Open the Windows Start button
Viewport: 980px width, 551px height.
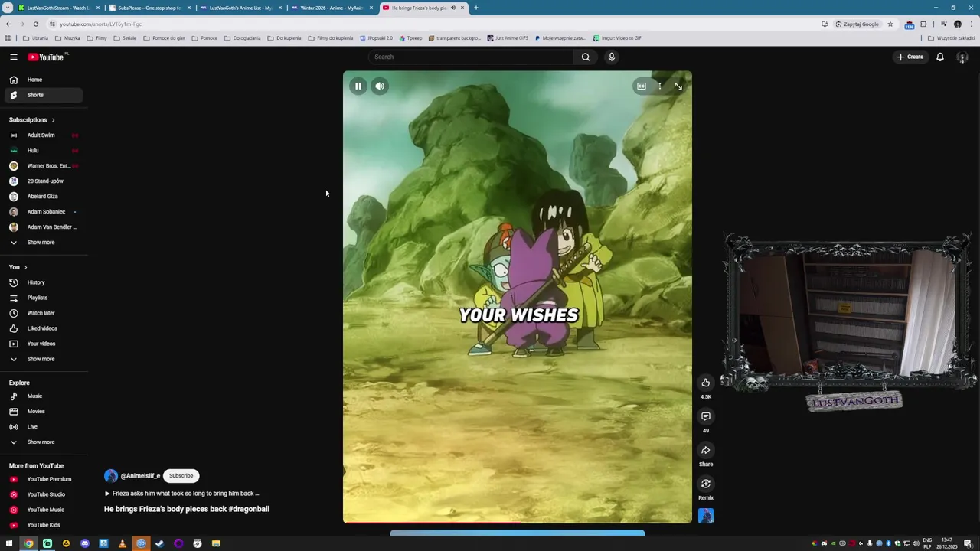tap(9, 543)
